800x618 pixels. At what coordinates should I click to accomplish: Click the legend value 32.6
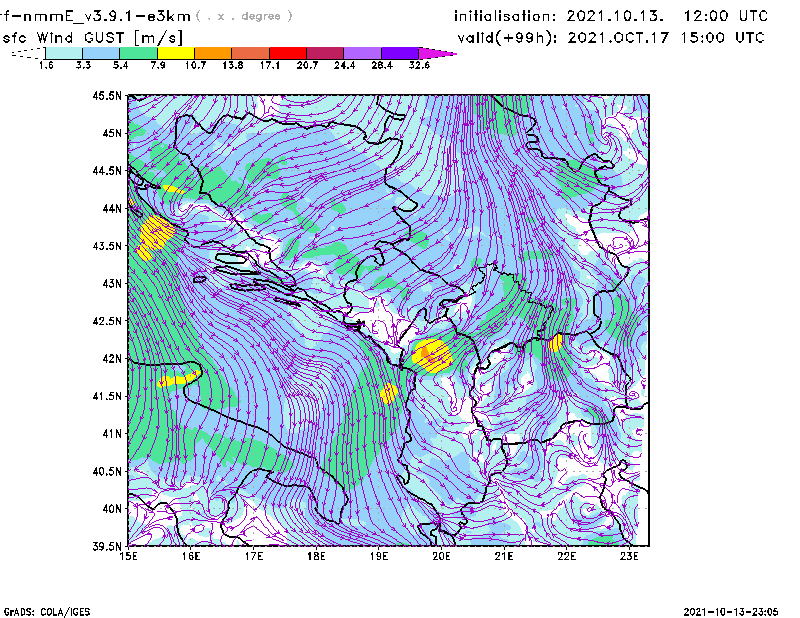(419, 65)
